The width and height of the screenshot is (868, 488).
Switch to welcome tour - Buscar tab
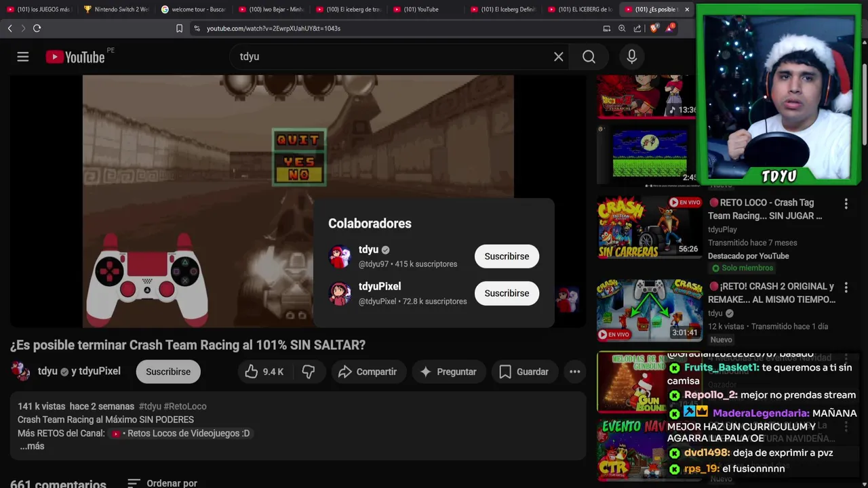192,9
